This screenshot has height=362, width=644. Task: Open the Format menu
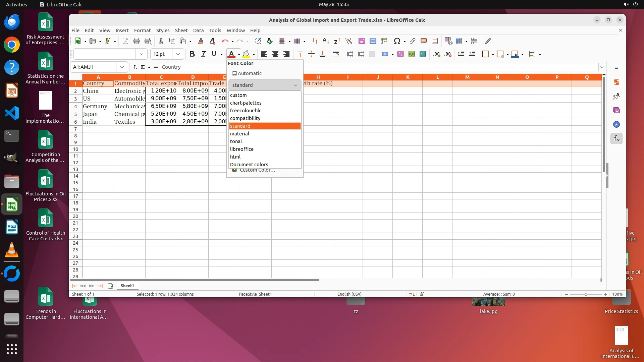point(142,30)
